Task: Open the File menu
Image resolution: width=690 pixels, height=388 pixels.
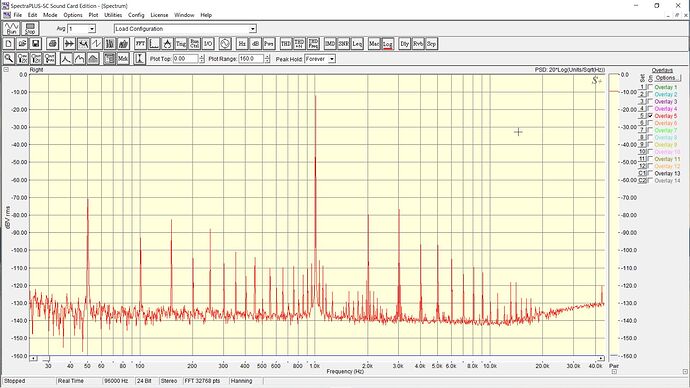Action: 18,15
